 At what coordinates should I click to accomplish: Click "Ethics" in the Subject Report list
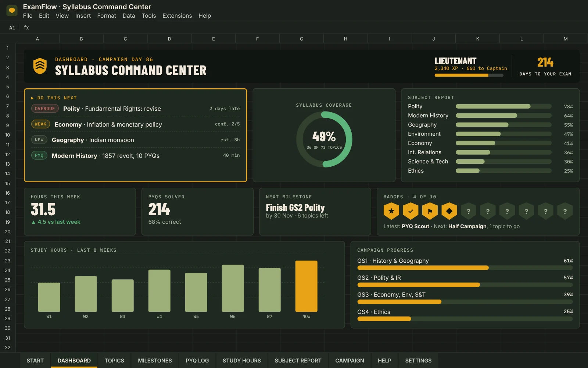click(416, 171)
